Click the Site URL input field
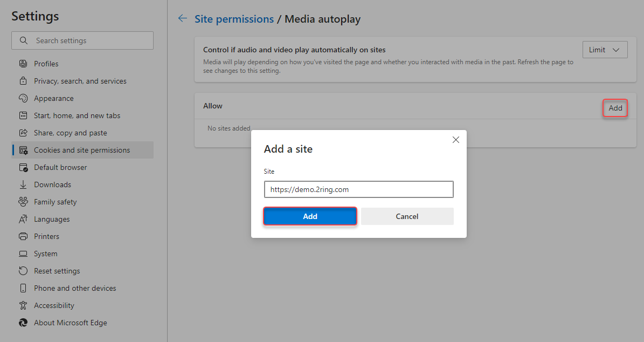644x342 pixels. point(358,189)
